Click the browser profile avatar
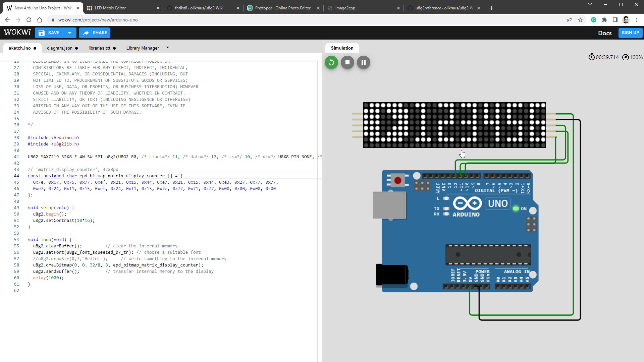 pyautogui.click(x=626, y=20)
